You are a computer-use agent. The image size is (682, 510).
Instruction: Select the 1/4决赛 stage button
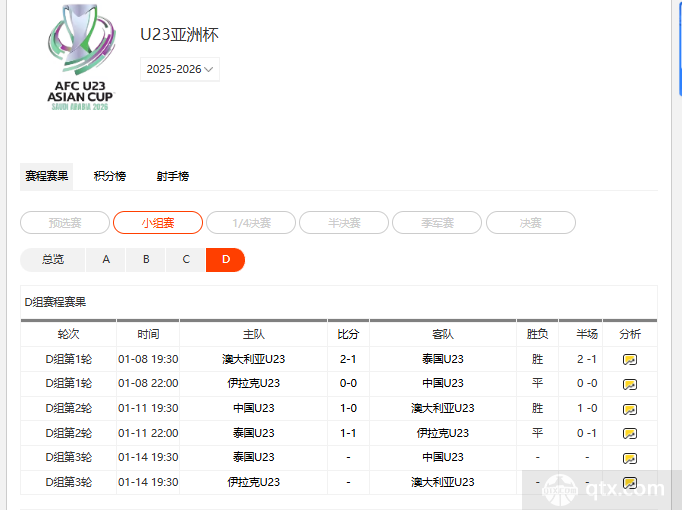[x=251, y=223]
